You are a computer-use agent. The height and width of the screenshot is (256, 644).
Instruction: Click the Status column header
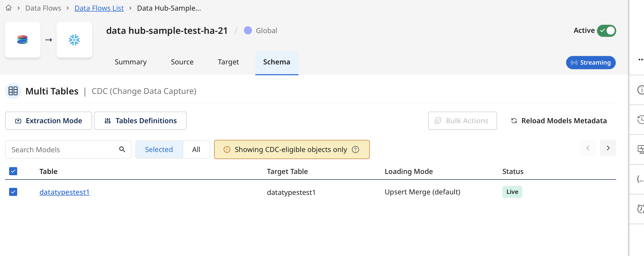(x=513, y=171)
